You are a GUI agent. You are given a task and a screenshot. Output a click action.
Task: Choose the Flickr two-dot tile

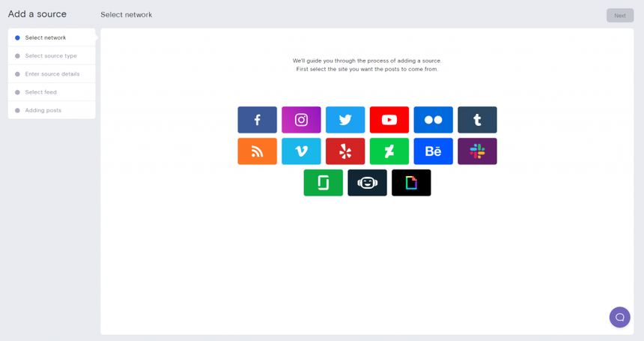pos(433,120)
